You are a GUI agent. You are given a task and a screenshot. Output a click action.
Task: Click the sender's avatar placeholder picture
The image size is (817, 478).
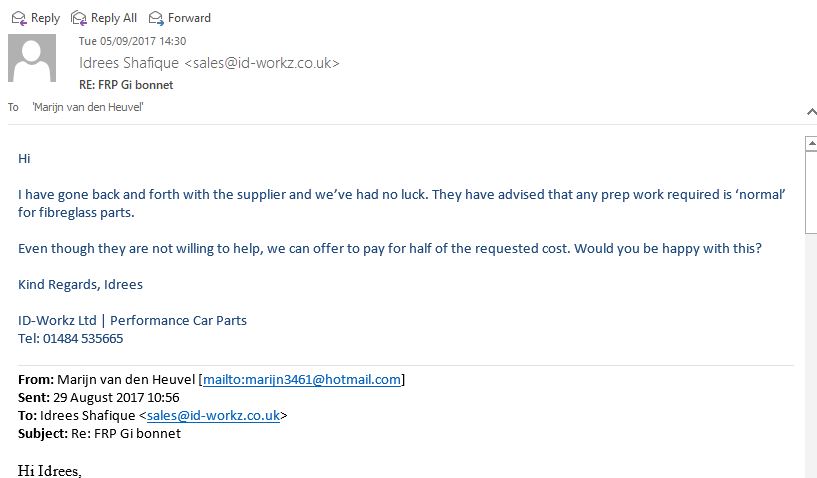32,58
